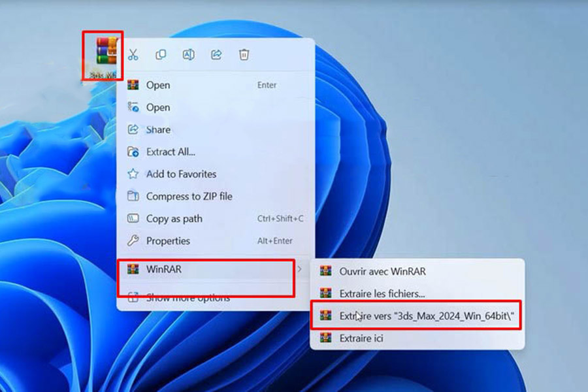Select Extraire ici in WinRAR submenu

(x=361, y=338)
